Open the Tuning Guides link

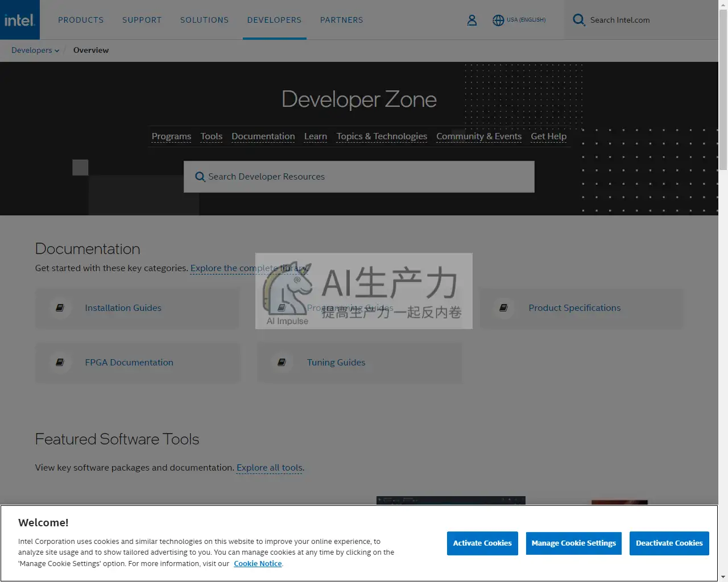tap(336, 362)
